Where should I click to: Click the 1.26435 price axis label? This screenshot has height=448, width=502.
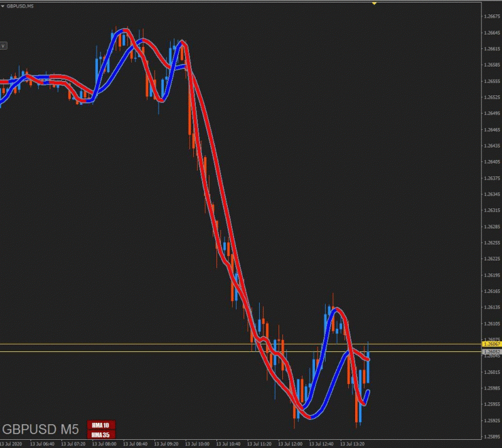[492, 146]
